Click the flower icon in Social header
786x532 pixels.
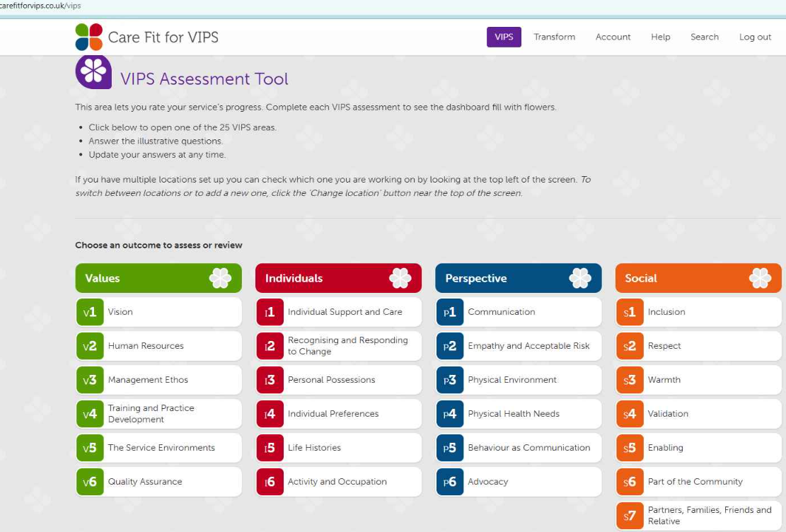point(760,278)
